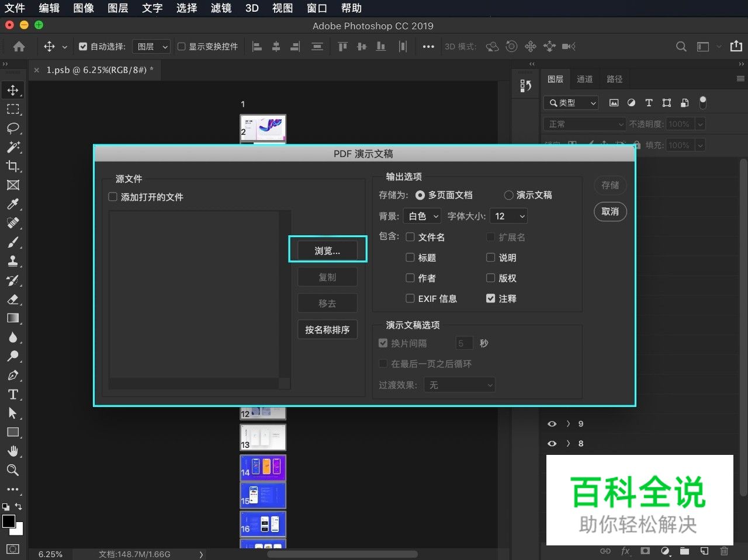Select the Lasso tool
Viewport: 748px width, 560px height.
pyautogui.click(x=13, y=128)
